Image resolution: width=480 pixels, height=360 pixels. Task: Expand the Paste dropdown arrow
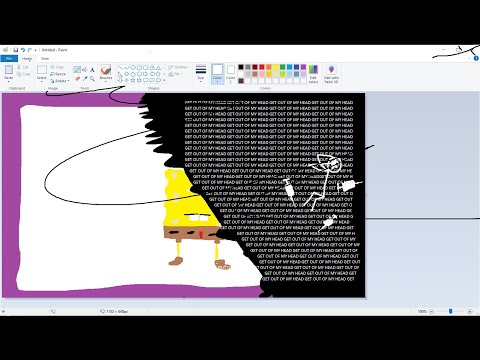tap(9, 81)
